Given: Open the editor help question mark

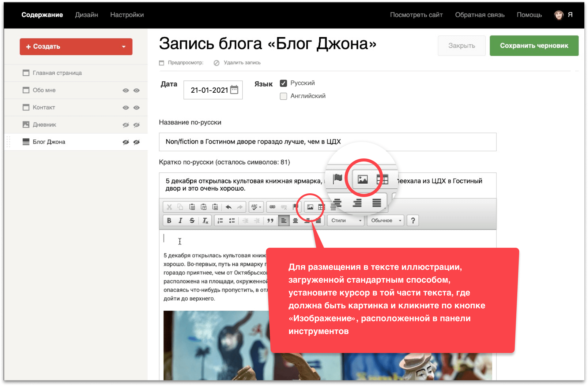Looking at the screenshot, I should tap(413, 221).
